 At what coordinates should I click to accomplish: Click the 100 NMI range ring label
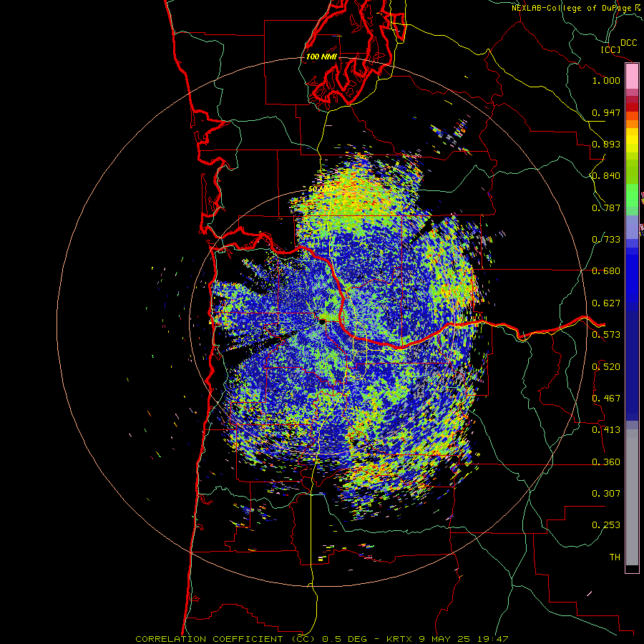pos(321,57)
